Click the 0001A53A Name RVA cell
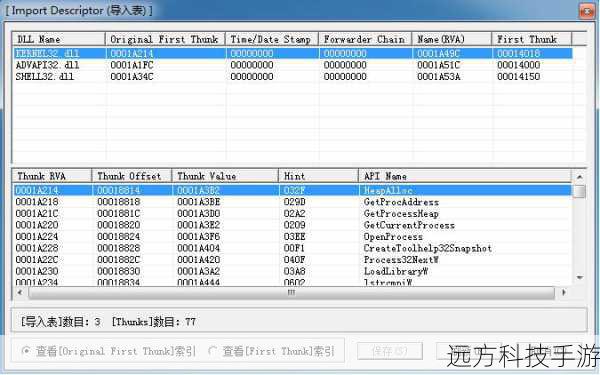 coord(439,77)
